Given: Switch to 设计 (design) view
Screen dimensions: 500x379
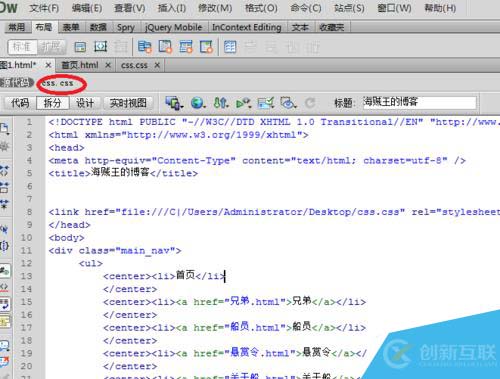Looking at the screenshot, I should [85, 103].
